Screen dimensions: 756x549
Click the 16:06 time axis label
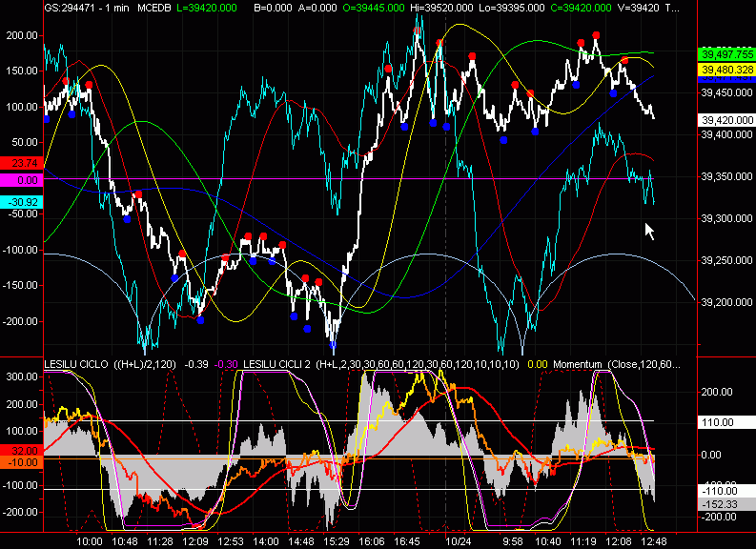point(371,541)
